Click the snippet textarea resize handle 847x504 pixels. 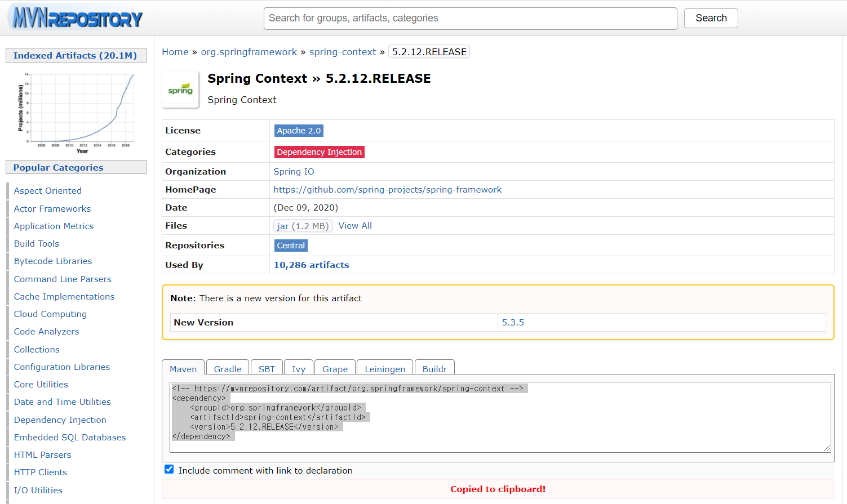point(827,448)
